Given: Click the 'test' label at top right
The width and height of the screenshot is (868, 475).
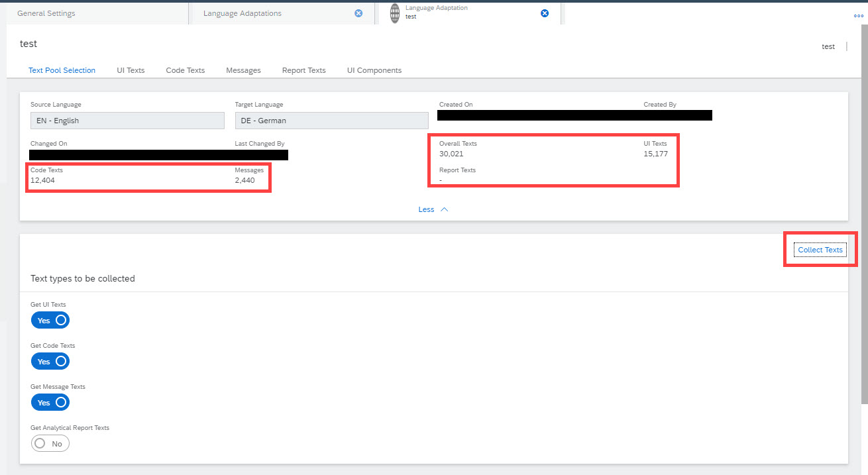Looking at the screenshot, I should pos(828,47).
